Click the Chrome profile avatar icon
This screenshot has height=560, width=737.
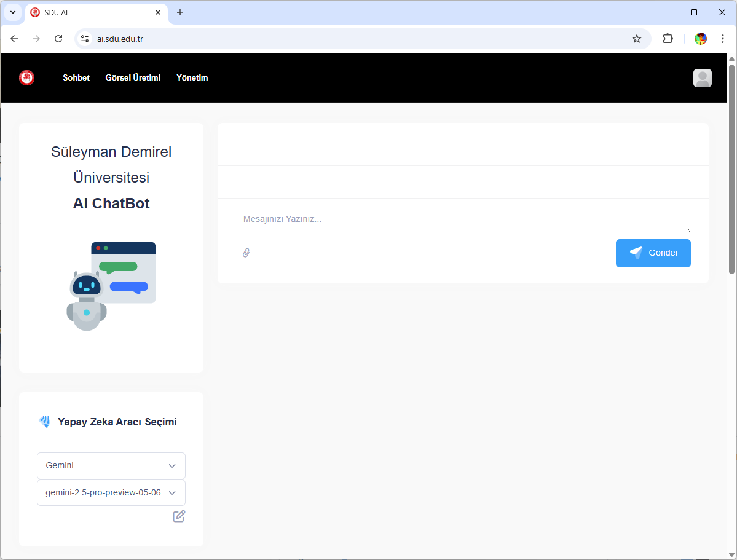(x=701, y=39)
